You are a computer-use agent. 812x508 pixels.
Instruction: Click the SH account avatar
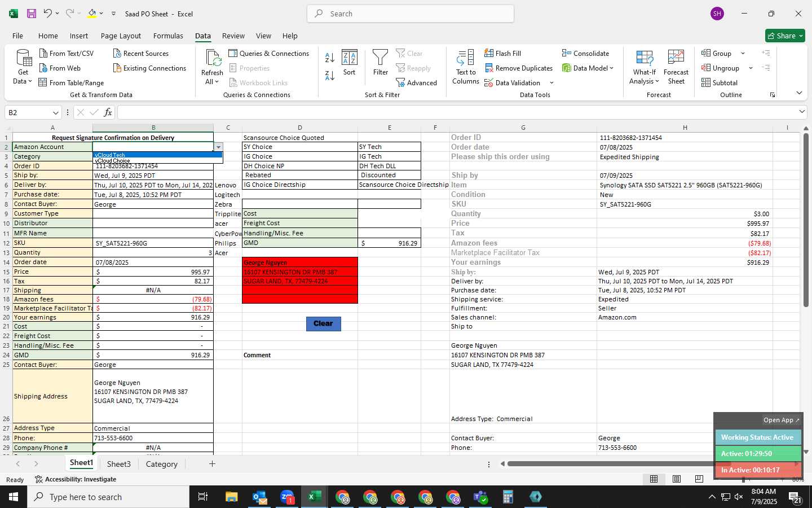(717, 14)
